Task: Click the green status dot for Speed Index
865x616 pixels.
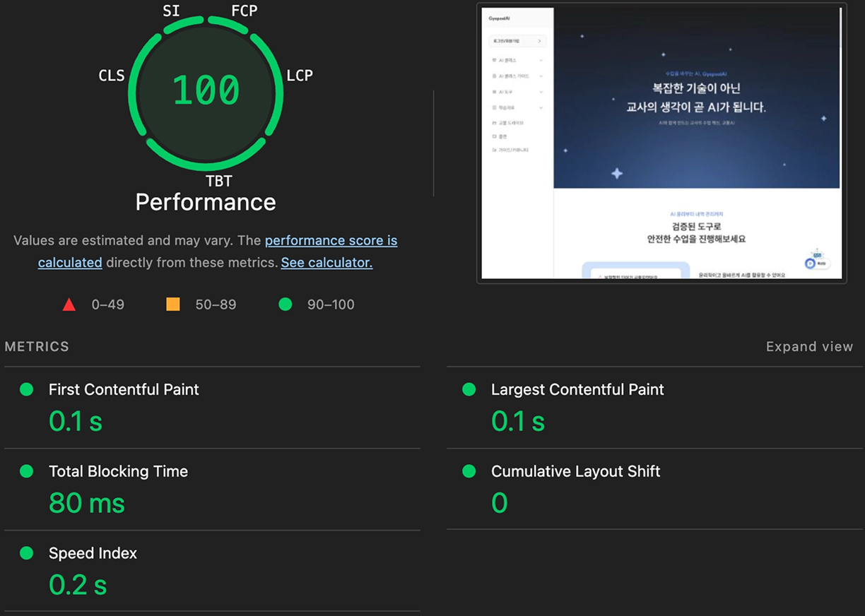Action: [27, 553]
